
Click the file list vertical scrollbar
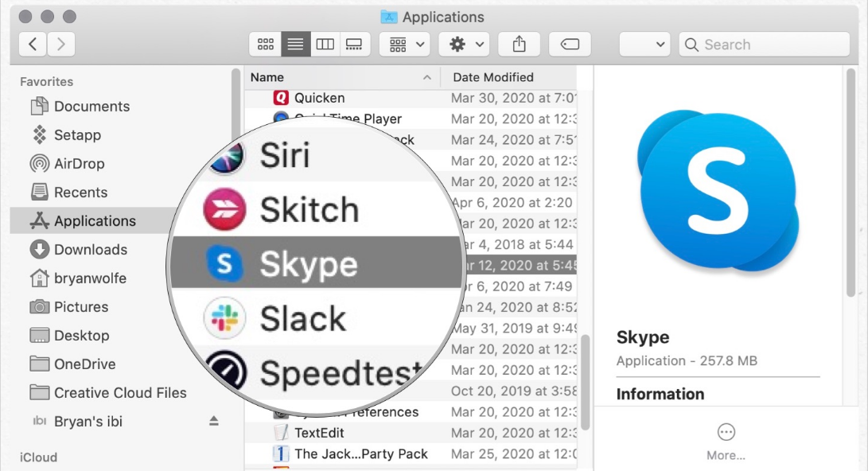pos(585,382)
